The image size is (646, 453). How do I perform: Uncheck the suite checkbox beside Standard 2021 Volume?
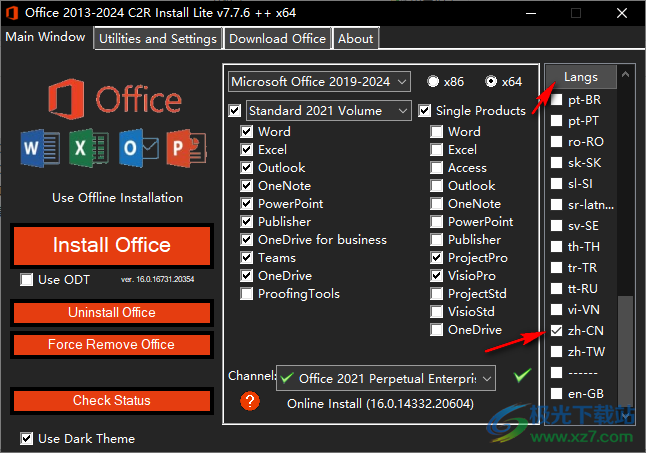235,111
